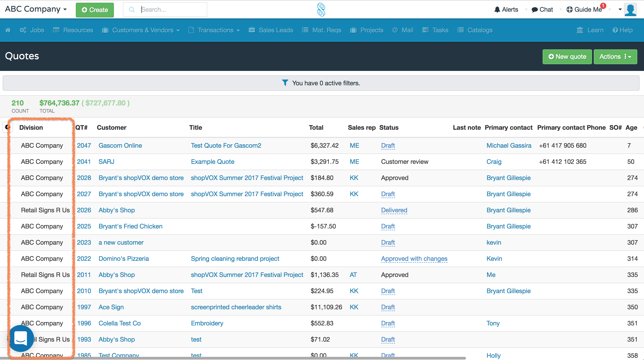Click Draft status of quote 2047
The height and width of the screenshot is (360, 644).
pyautogui.click(x=388, y=145)
